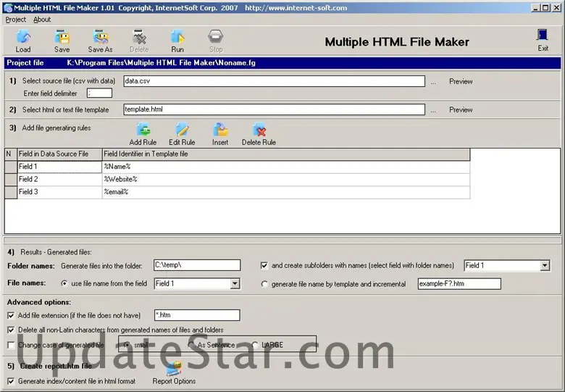Image resolution: width=565 pixels, height=392 pixels.
Task: Click the Delete Rule icon
Action: pyautogui.click(x=259, y=130)
